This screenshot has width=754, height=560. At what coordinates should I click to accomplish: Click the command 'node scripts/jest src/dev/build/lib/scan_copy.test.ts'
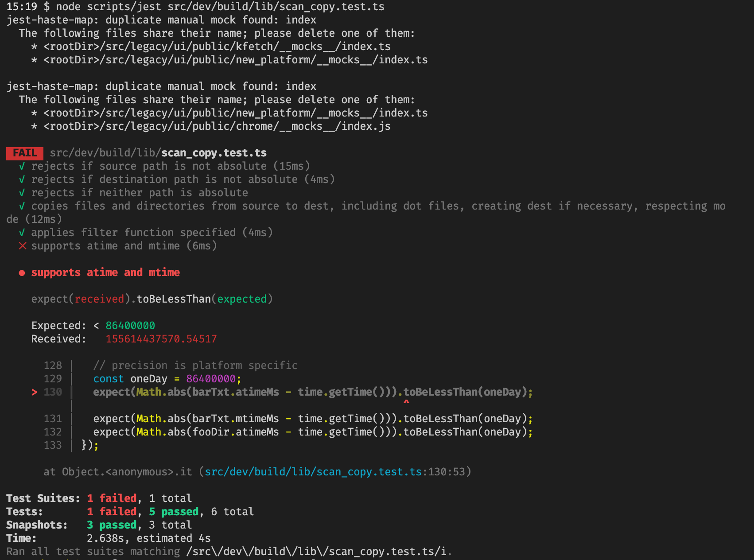(220, 7)
